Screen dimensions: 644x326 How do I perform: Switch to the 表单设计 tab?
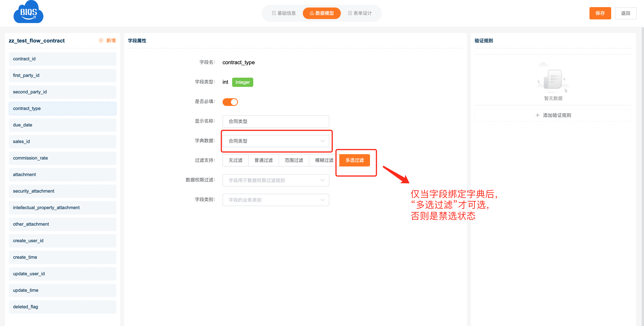click(360, 13)
